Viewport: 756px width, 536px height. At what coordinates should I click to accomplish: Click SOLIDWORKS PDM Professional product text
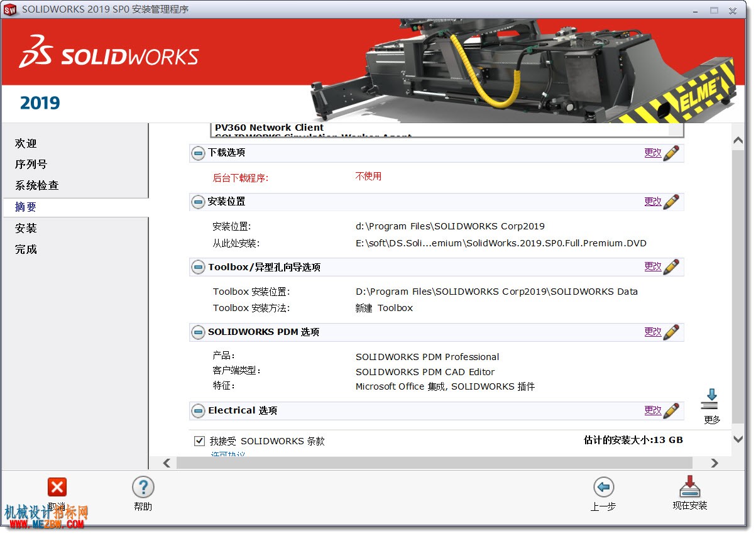[x=427, y=357]
